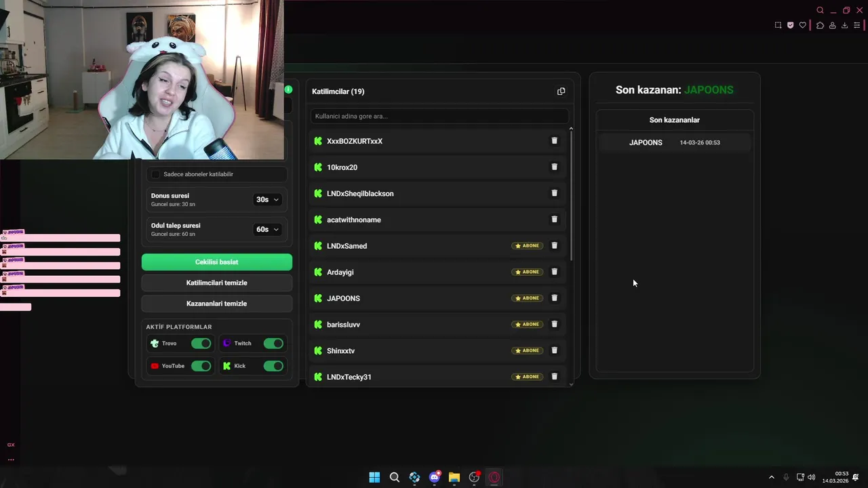Open the browser search icon in title bar
The width and height of the screenshot is (868, 488).
820,10
